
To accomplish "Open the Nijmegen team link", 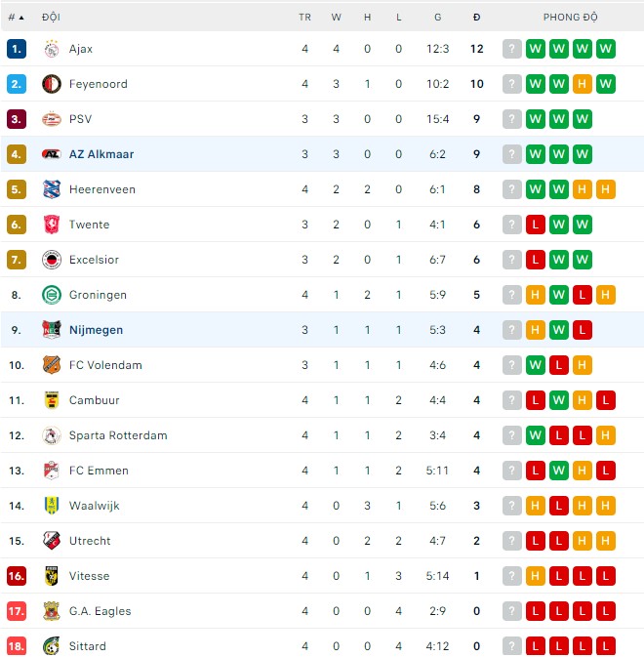I will (96, 330).
